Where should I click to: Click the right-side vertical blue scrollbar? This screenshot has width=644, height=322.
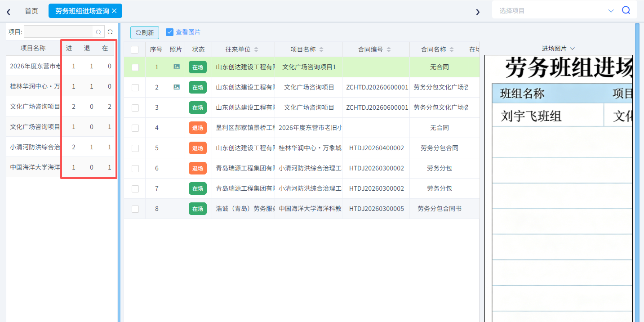(637, 173)
